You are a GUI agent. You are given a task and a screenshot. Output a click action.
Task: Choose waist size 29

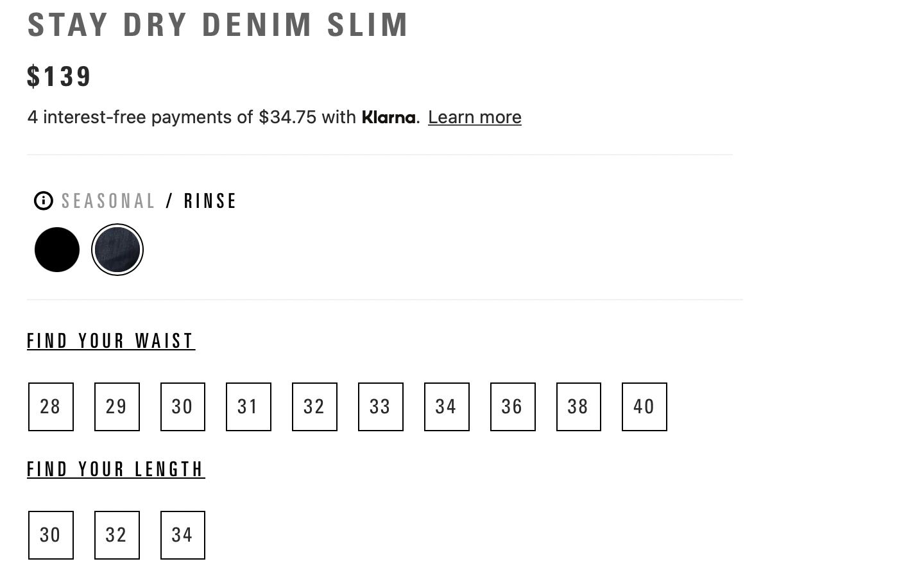[x=117, y=407]
